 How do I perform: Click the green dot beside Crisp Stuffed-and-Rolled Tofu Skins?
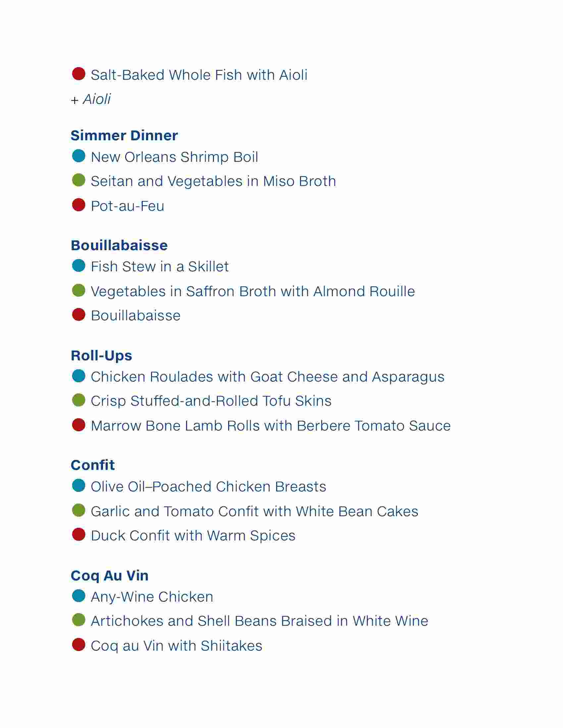(x=79, y=400)
